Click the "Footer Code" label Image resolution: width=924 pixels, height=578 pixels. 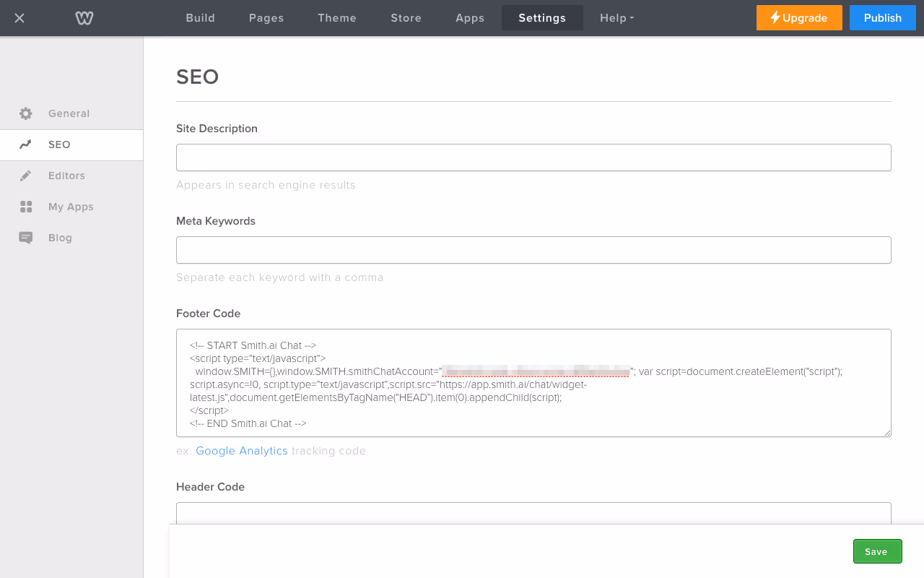click(208, 314)
